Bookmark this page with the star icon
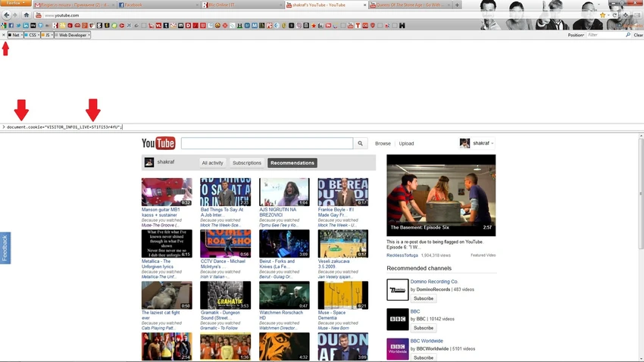This screenshot has width=644, height=362. 602,15
